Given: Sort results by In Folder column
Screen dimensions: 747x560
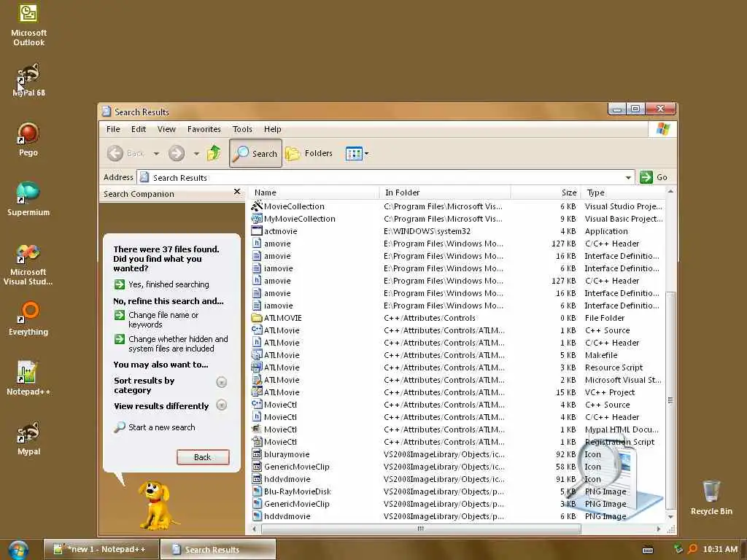Looking at the screenshot, I should 445,192.
